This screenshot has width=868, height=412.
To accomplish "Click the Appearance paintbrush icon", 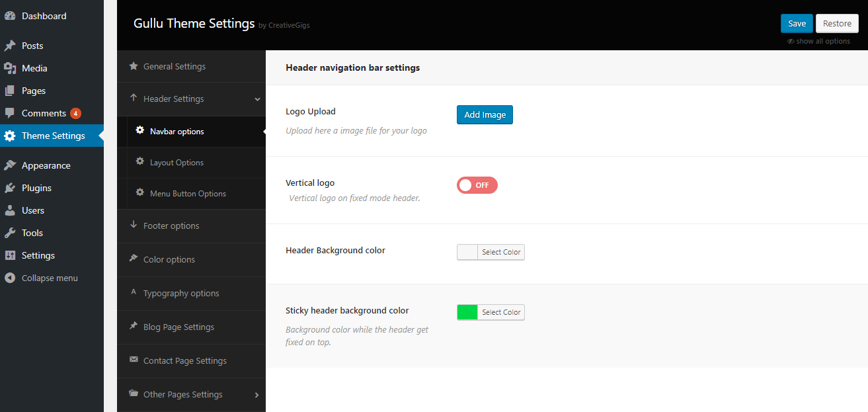I will tap(10, 165).
